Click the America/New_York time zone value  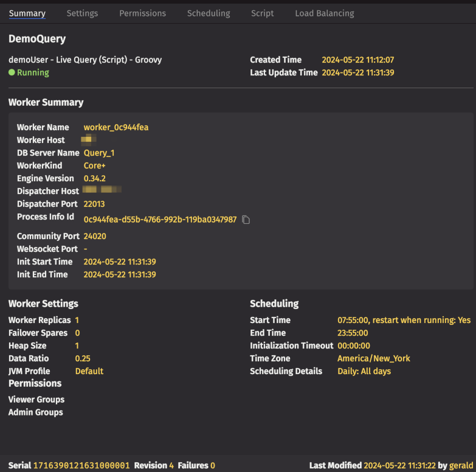pyautogui.click(x=373, y=359)
